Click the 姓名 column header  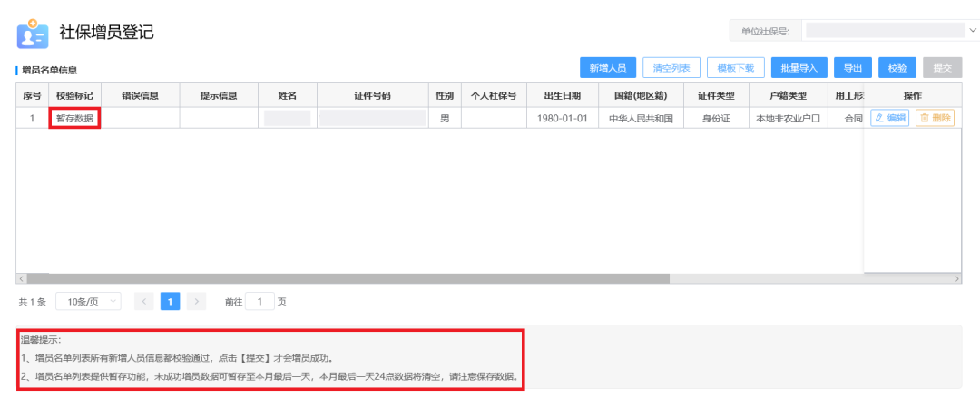coord(288,95)
